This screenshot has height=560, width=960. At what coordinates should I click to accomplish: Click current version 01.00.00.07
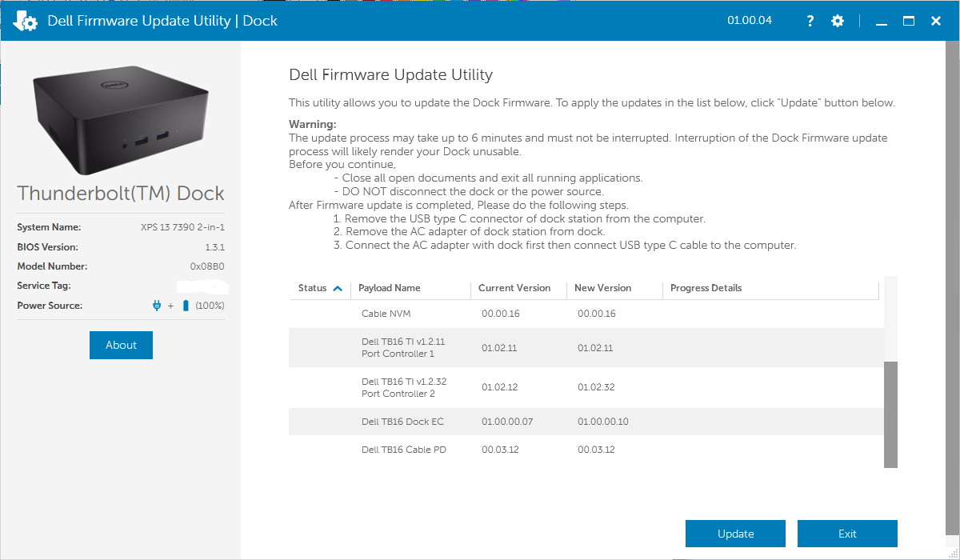tap(507, 422)
